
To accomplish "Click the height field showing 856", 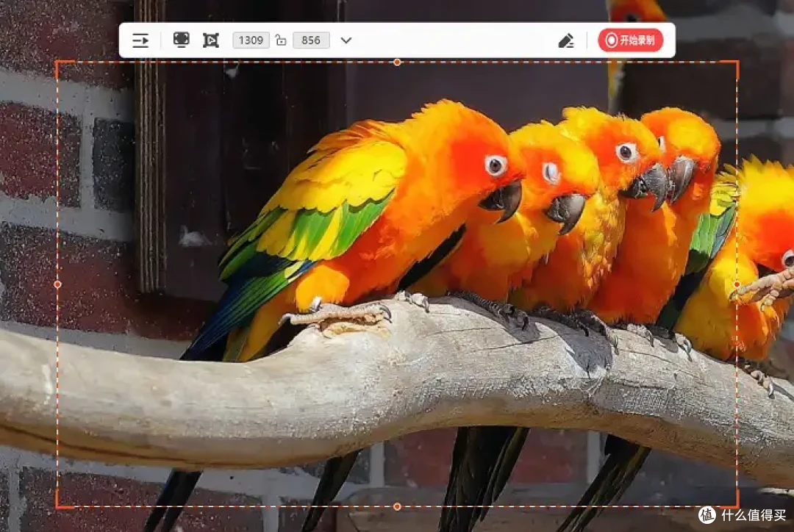I will (x=311, y=40).
